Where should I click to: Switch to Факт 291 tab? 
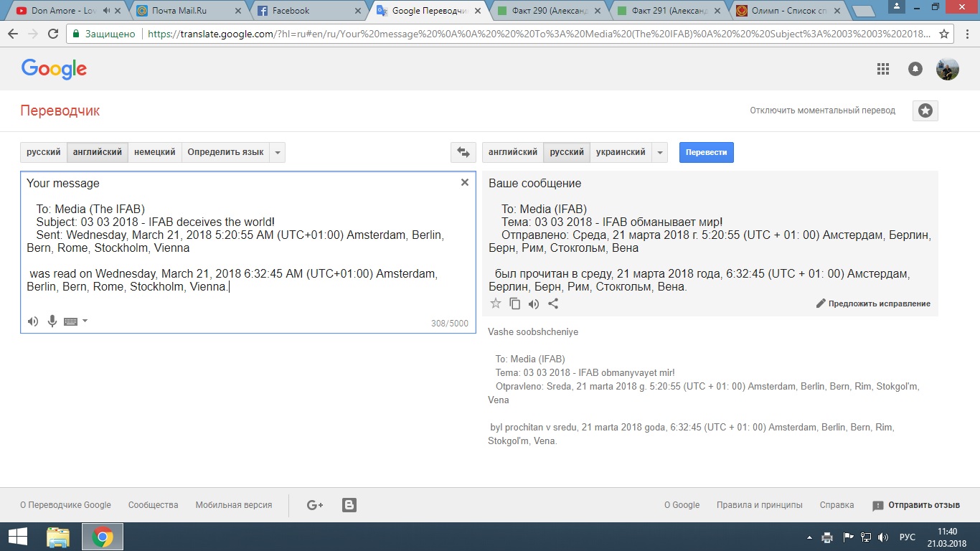[x=668, y=11]
